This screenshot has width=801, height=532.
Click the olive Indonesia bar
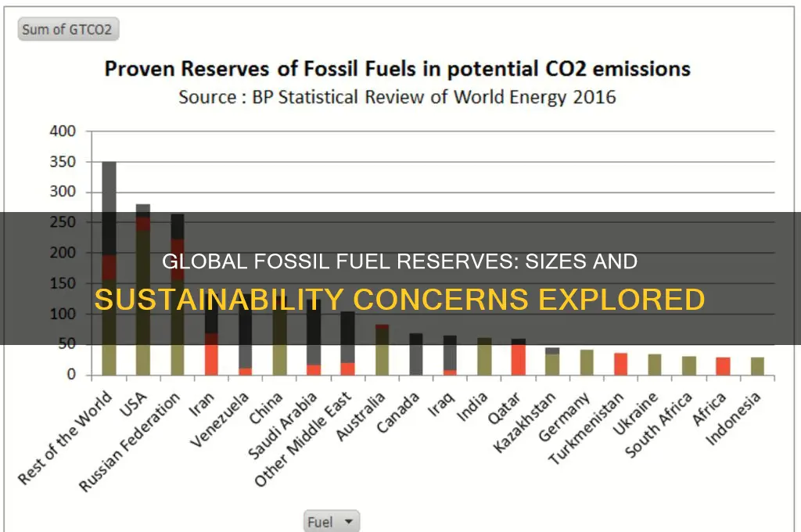pyautogui.click(x=757, y=366)
